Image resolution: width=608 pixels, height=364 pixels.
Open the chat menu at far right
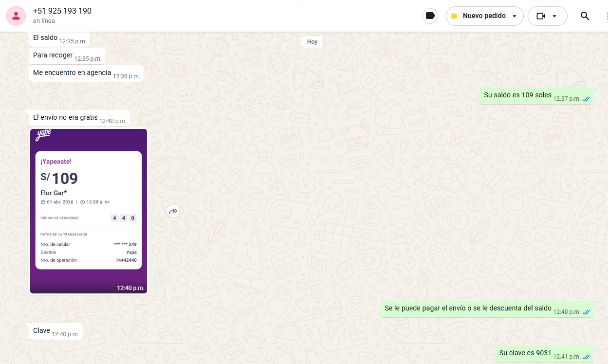(606, 16)
